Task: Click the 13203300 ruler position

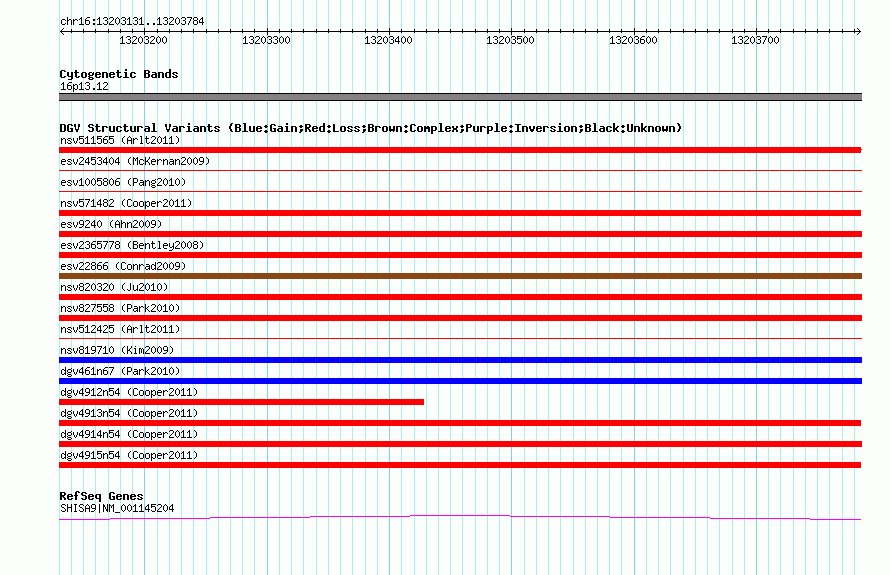Action: tap(266, 40)
